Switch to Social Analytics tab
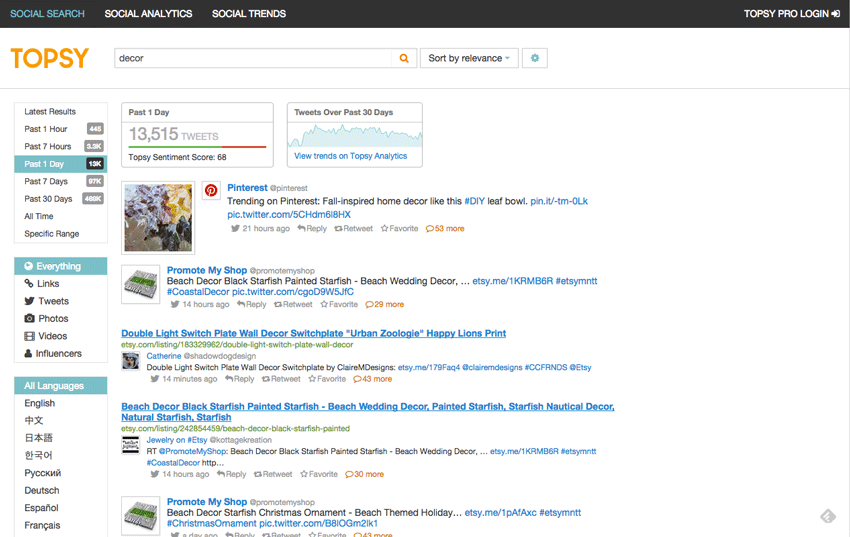This screenshot has width=850, height=537. point(148,14)
